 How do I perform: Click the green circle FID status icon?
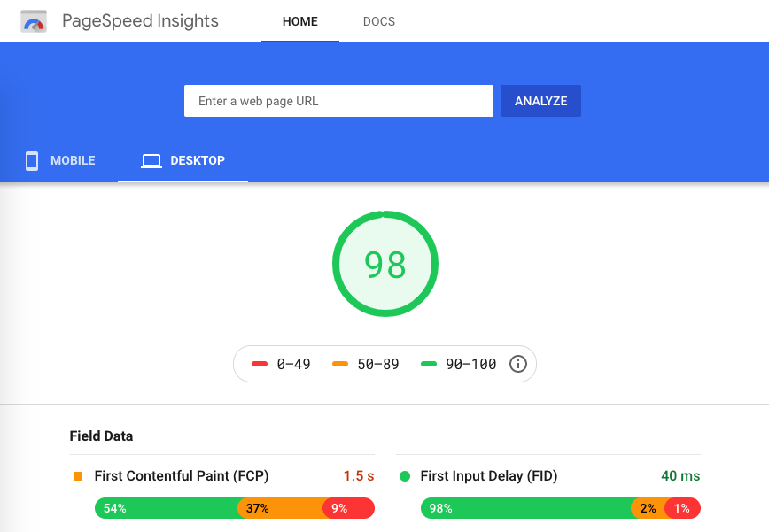click(x=405, y=476)
